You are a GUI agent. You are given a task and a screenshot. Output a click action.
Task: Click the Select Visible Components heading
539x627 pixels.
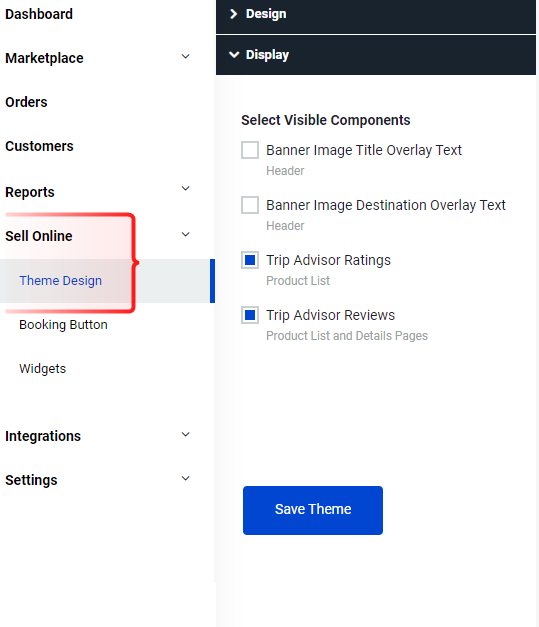click(325, 120)
